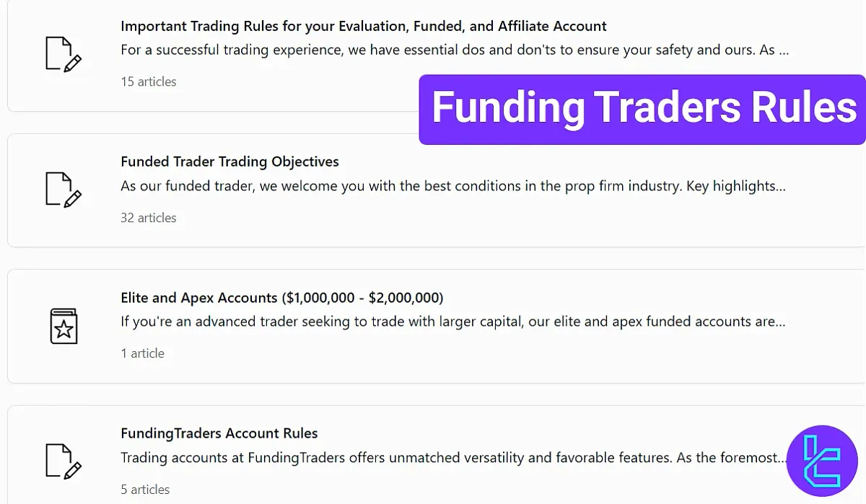Click the Funding Traders Rules banner
The height and width of the screenshot is (504, 866).
[643, 108]
